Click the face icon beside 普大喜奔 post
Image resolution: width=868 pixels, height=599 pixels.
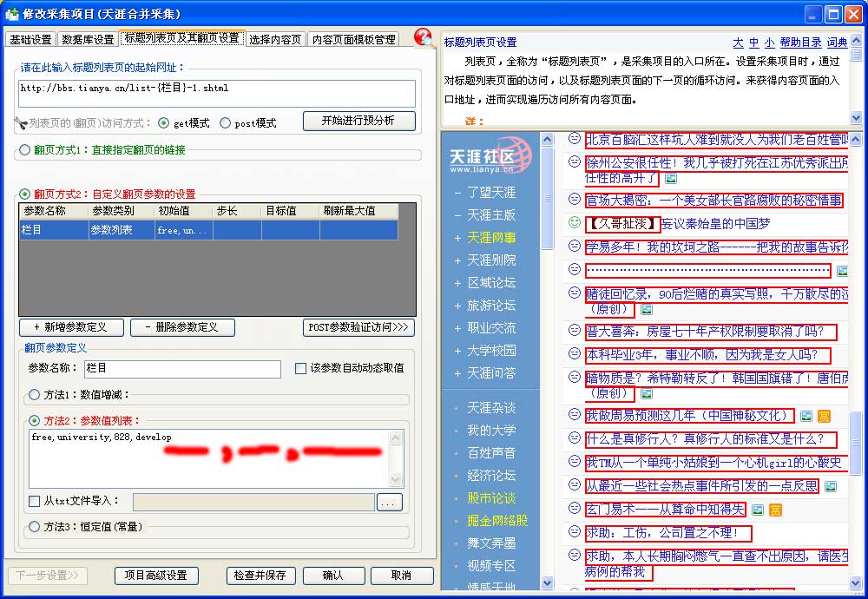[575, 331]
